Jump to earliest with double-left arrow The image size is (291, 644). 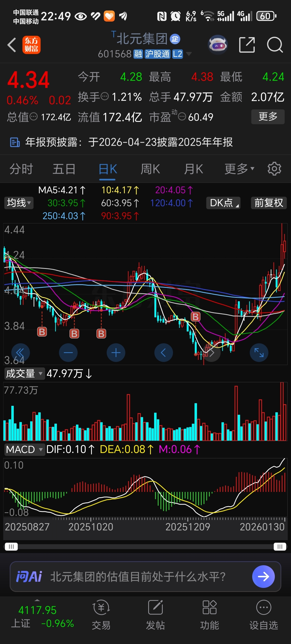20,353
